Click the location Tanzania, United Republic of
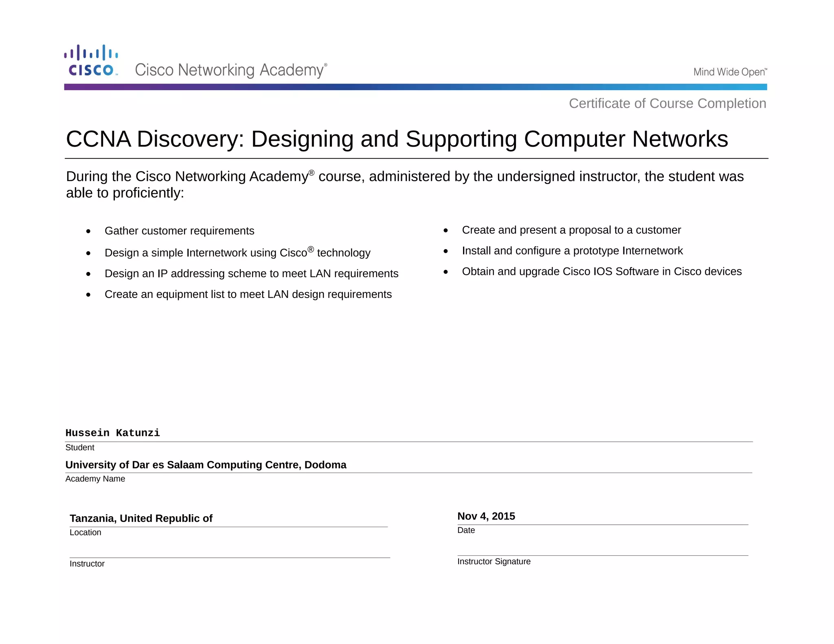The height and width of the screenshot is (644, 834). [141, 518]
